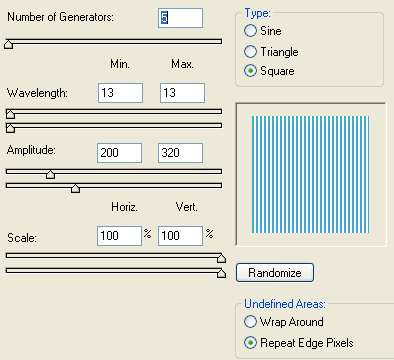Click the Max. column heading
This screenshot has height=360, width=394.
[x=182, y=64]
